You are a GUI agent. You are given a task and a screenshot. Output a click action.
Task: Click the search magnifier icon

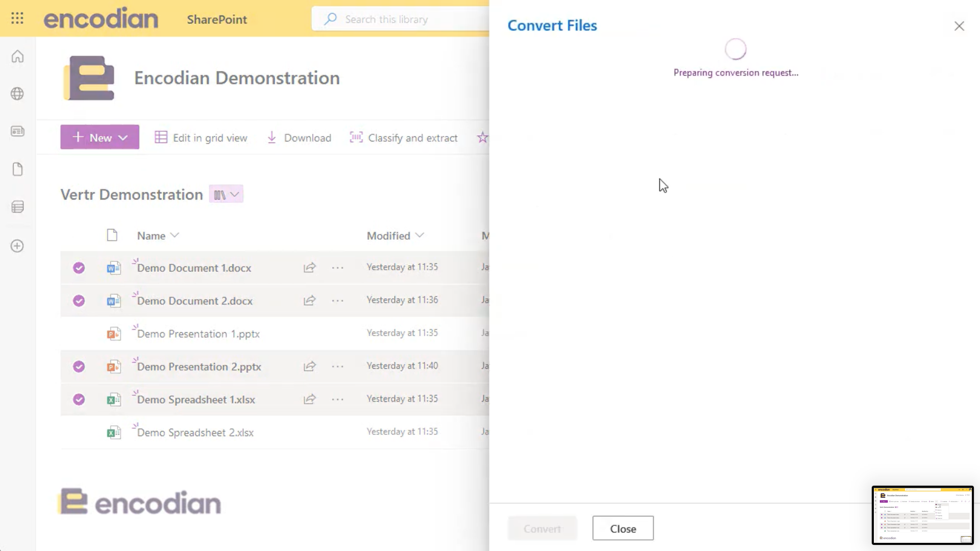[x=330, y=19]
